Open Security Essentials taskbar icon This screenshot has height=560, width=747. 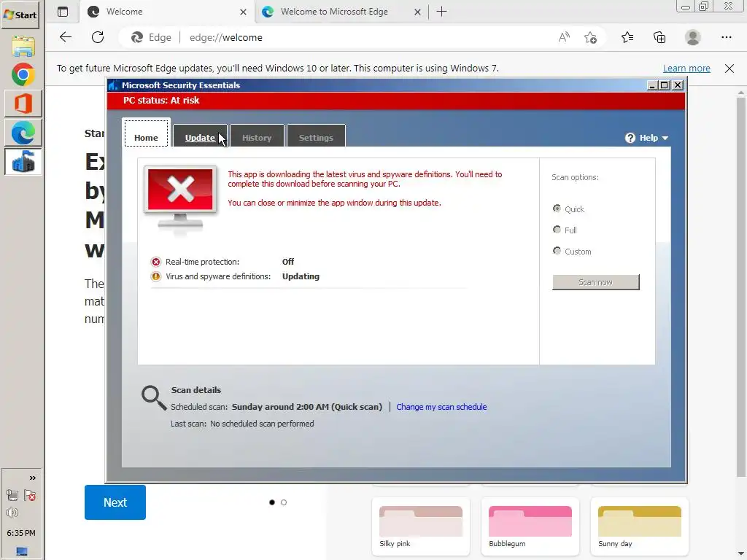pyautogui.click(x=23, y=161)
